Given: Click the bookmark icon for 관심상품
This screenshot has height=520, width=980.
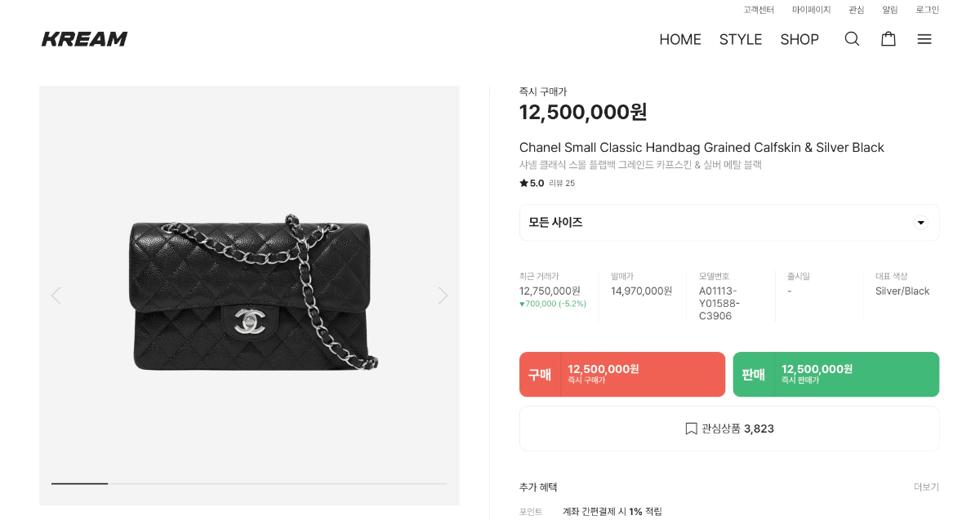Looking at the screenshot, I should tap(691, 429).
